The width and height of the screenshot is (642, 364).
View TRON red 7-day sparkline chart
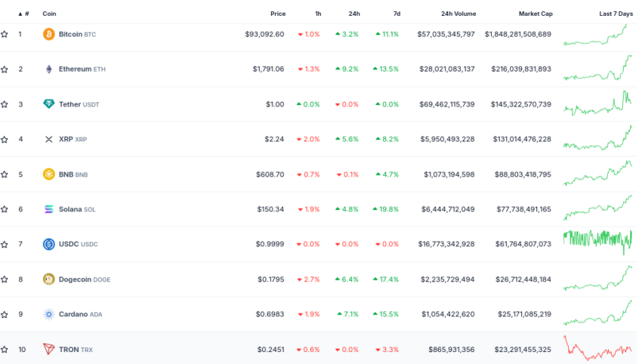pos(597,347)
